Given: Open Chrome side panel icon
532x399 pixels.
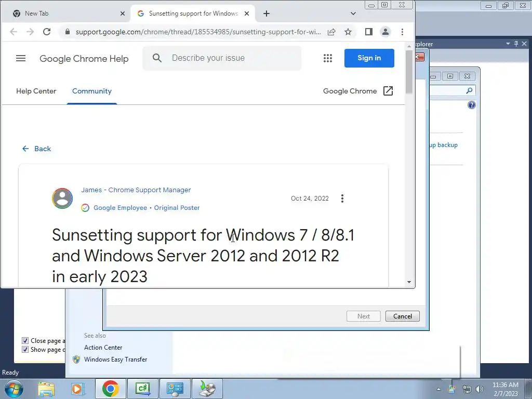Looking at the screenshot, I should (x=369, y=32).
